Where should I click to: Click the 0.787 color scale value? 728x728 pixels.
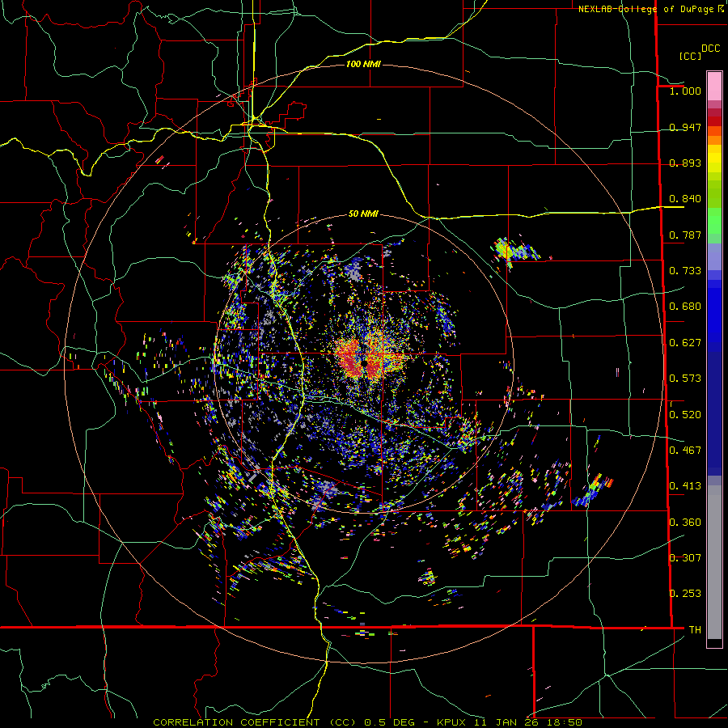pyautogui.click(x=685, y=235)
